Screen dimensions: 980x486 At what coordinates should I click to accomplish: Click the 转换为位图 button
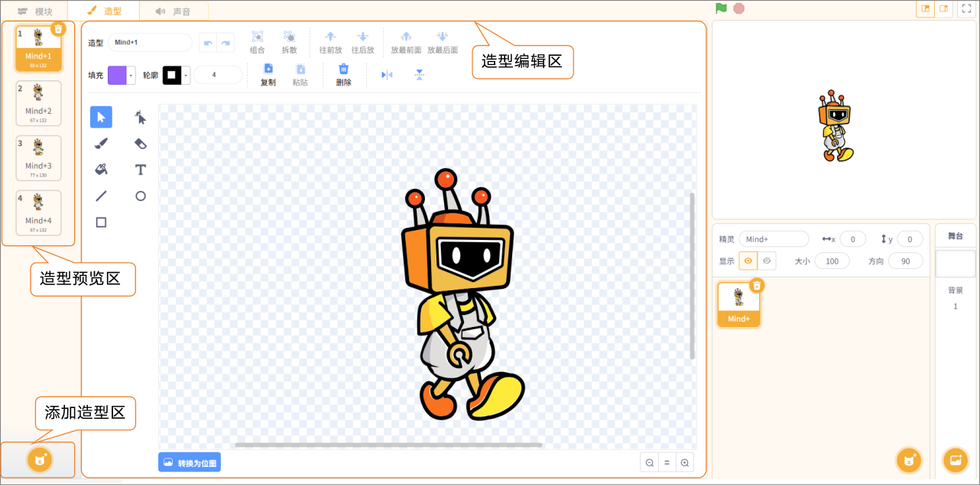click(190, 462)
